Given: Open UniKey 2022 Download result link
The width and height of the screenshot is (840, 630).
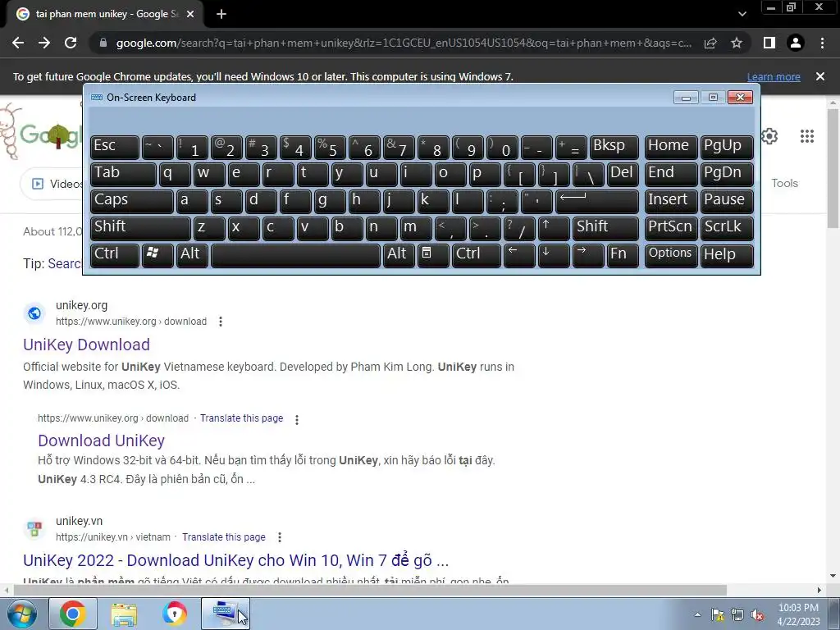Looking at the screenshot, I should (235, 560).
